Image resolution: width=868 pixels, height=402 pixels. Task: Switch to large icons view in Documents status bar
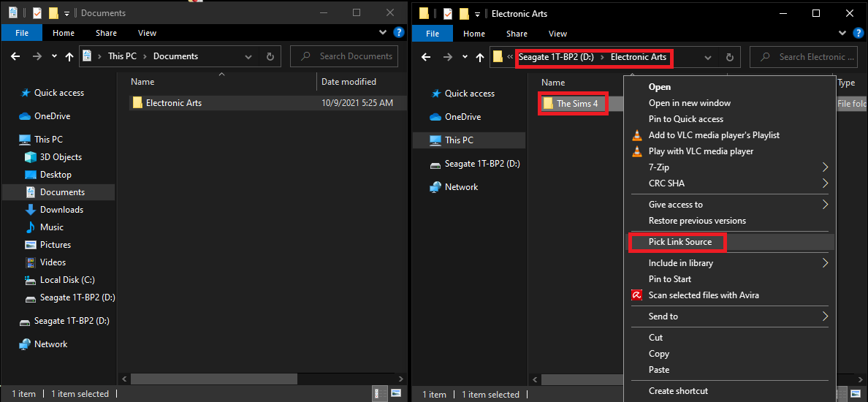(396, 394)
